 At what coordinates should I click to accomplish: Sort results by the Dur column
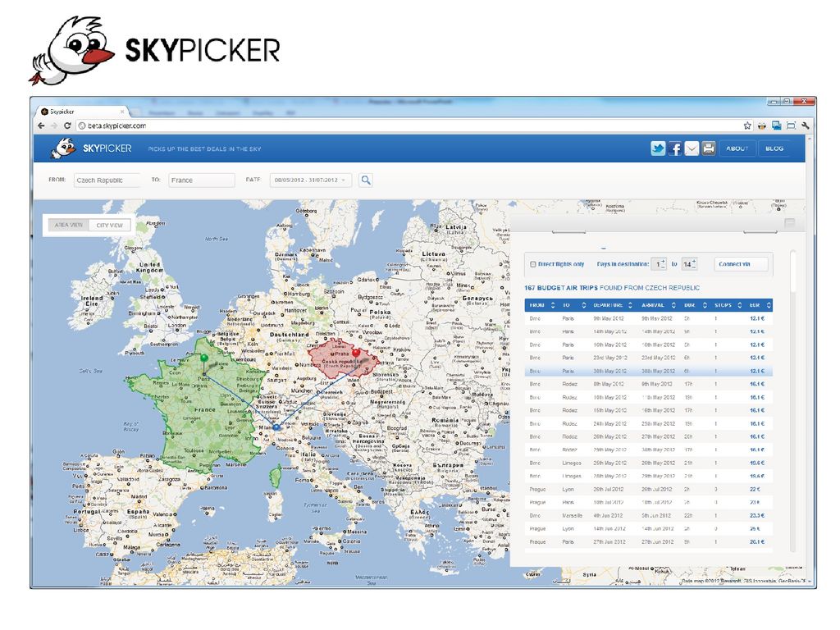pyautogui.click(x=696, y=305)
